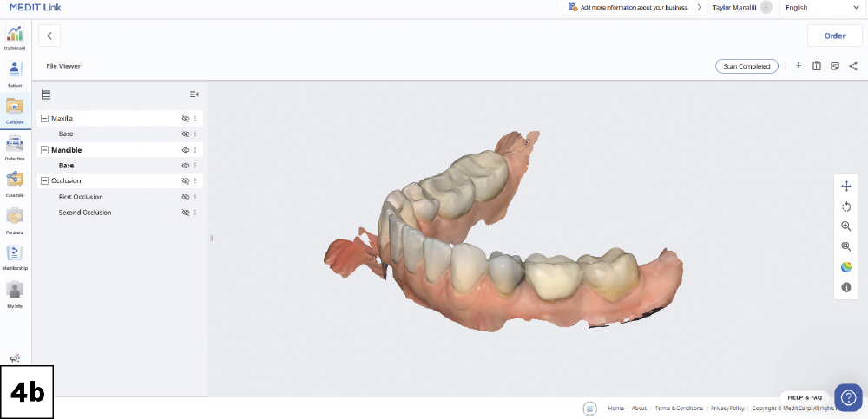Select Second Occlusion in data tree
Image resolution: width=868 pixels, height=419 pixels.
click(x=85, y=213)
